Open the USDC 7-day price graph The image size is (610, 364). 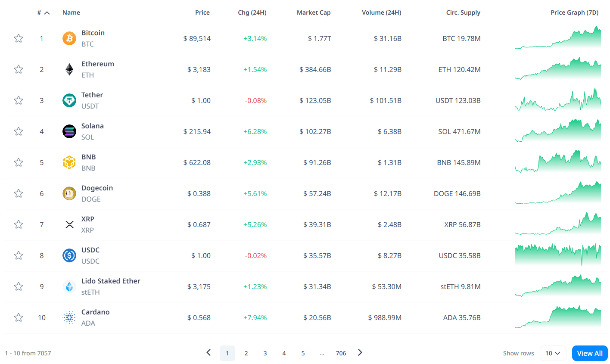pyautogui.click(x=557, y=255)
